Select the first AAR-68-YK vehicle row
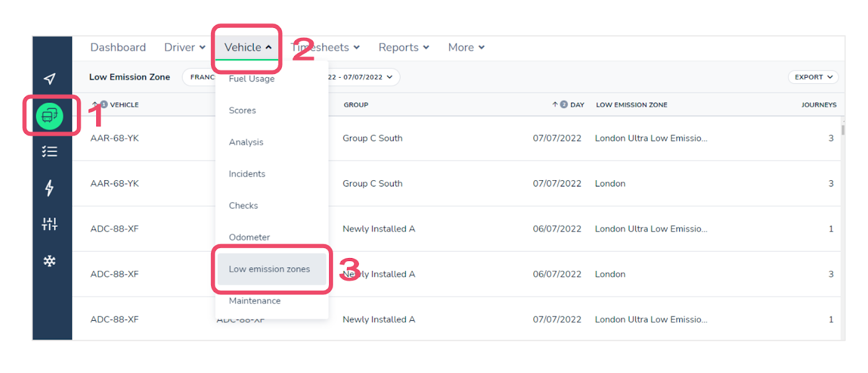Image resolution: width=868 pixels, height=373 pixels. click(x=458, y=138)
